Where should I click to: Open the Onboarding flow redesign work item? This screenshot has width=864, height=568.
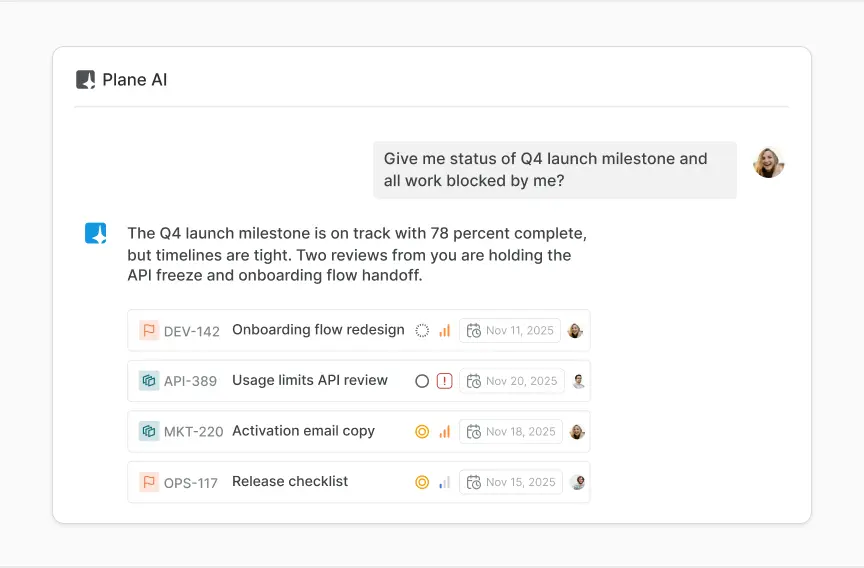pos(318,330)
